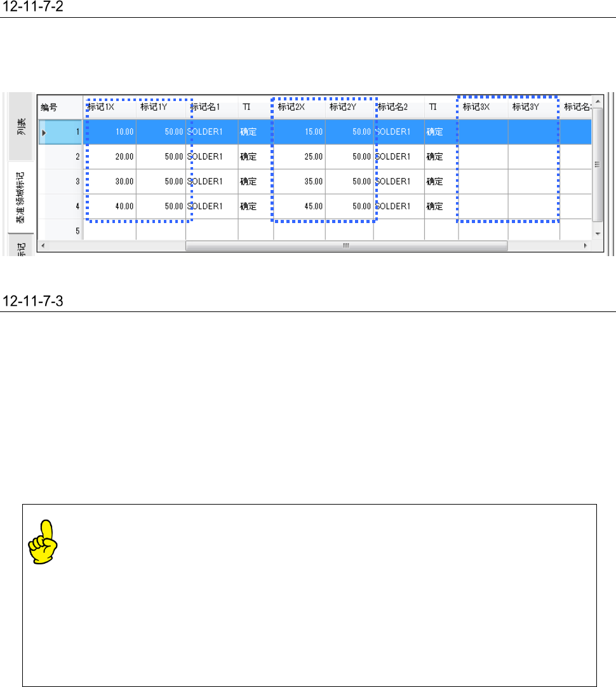Click the vertical scrollbar thumb
Image resolution: width=616 pixels, height=687 pixels.
pyautogui.click(x=598, y=165)
